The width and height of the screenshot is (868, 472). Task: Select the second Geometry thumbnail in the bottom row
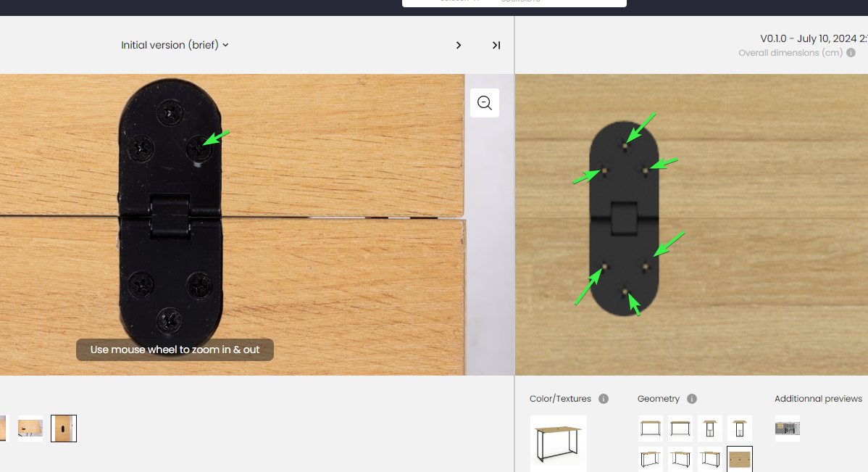(x=680, y=459)
